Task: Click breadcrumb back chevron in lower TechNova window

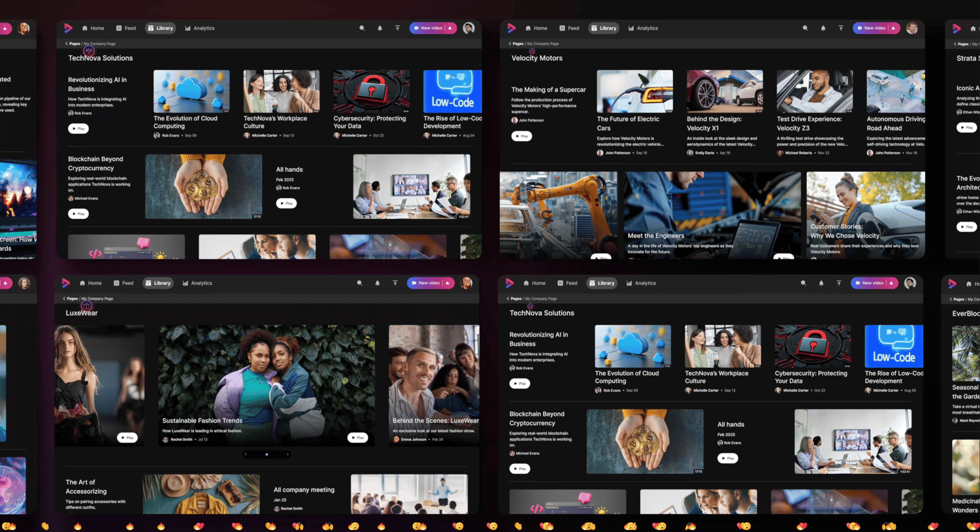Action: click(508, 299)
